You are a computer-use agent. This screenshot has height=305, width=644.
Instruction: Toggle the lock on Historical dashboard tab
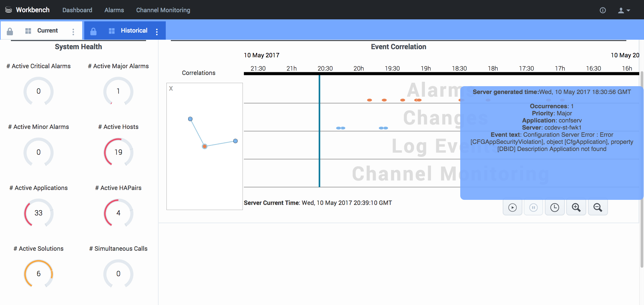(93, 31)
